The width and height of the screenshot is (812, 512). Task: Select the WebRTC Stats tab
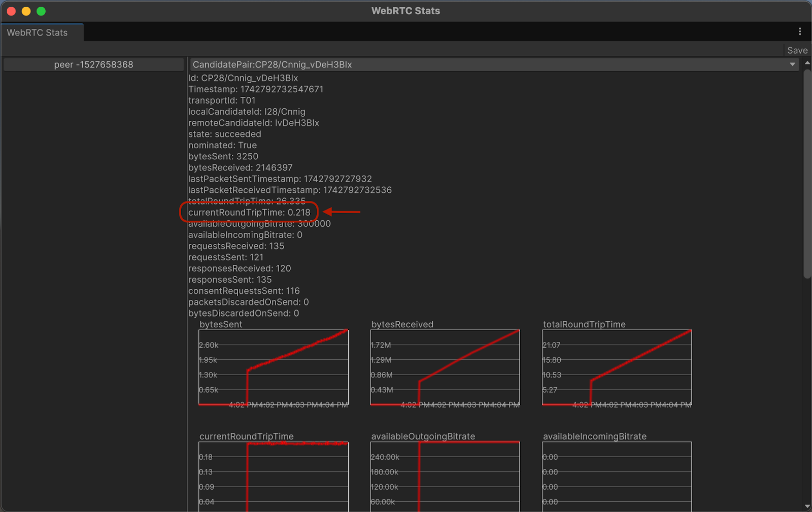point(42,32)
